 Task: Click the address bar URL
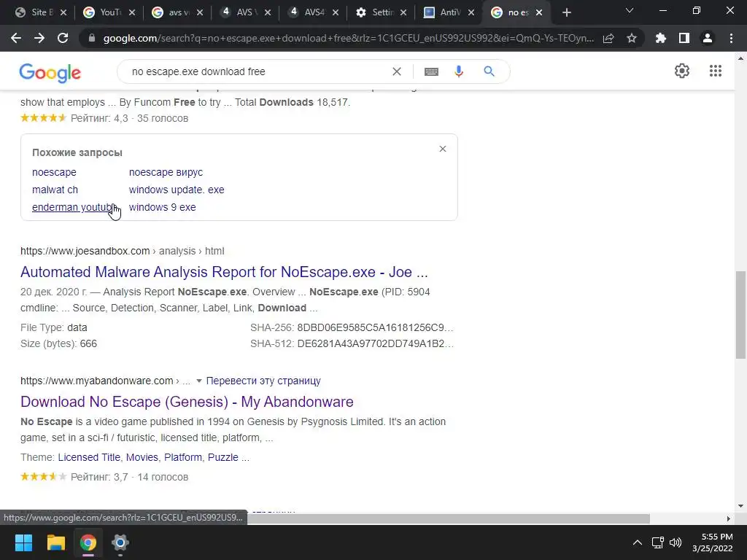pyautogui.click(x=348, y=39)
